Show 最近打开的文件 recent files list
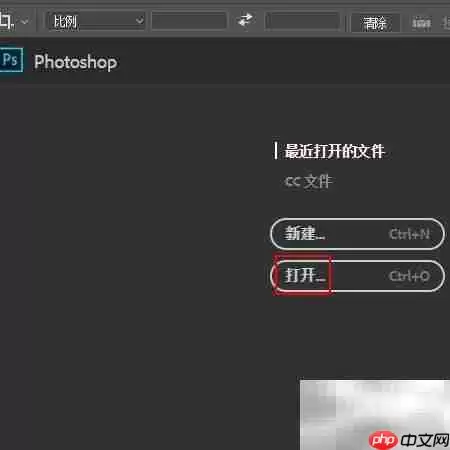 335,151
